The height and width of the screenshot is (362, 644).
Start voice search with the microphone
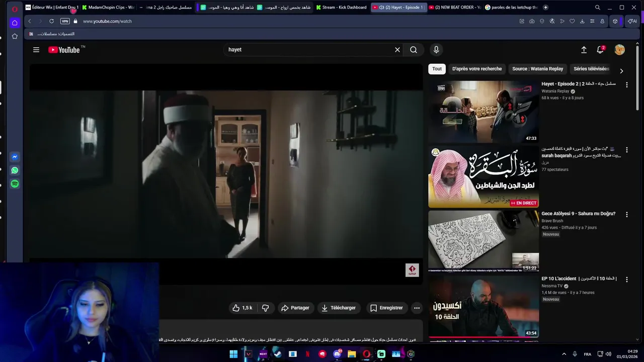pos(436,50)
